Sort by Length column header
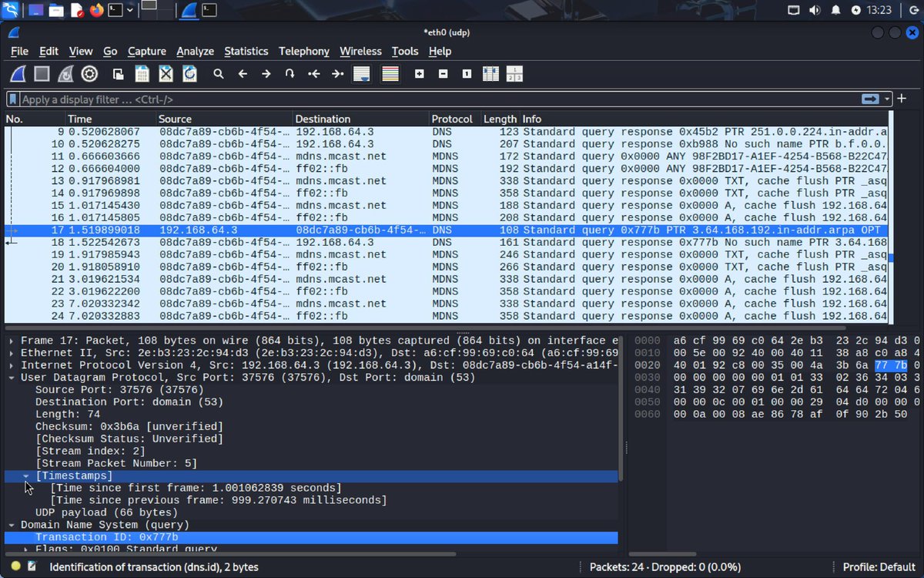The height and width of the screenshot is (578, 924). click(500, 119)
